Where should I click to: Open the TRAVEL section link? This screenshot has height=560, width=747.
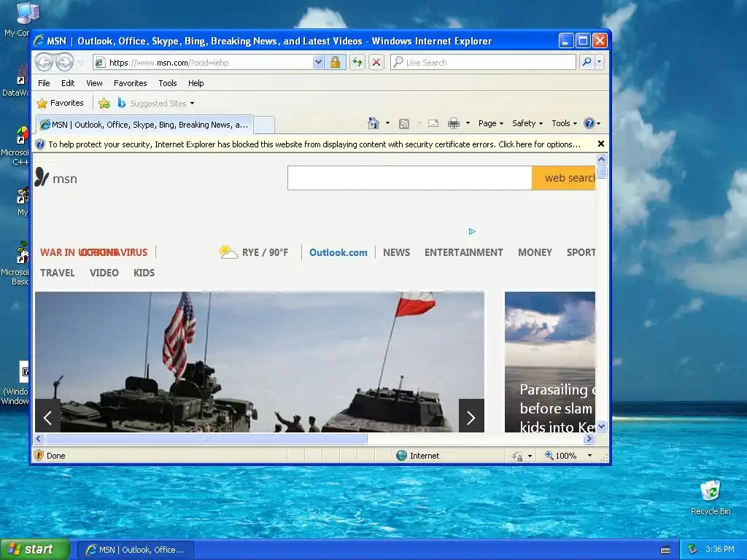57,273
